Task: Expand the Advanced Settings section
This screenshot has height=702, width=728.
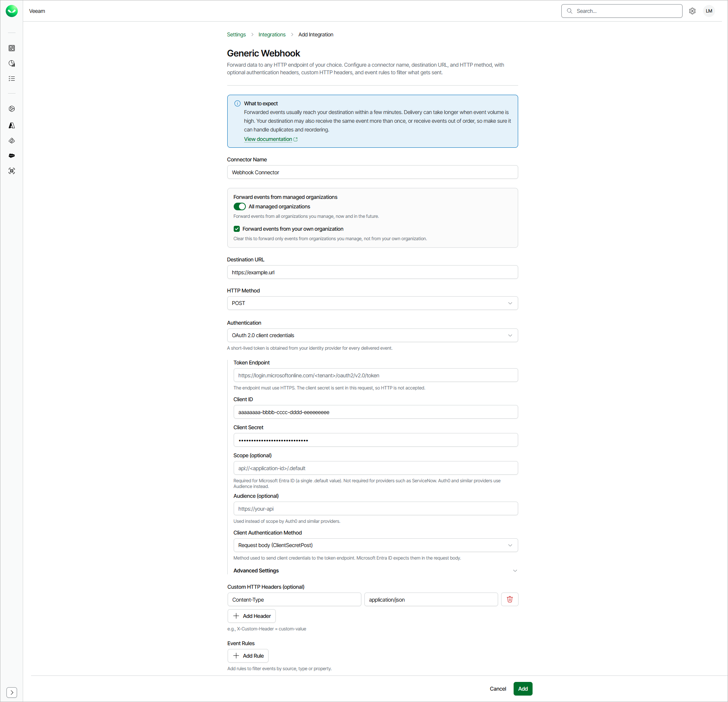Action: [375, 571]
